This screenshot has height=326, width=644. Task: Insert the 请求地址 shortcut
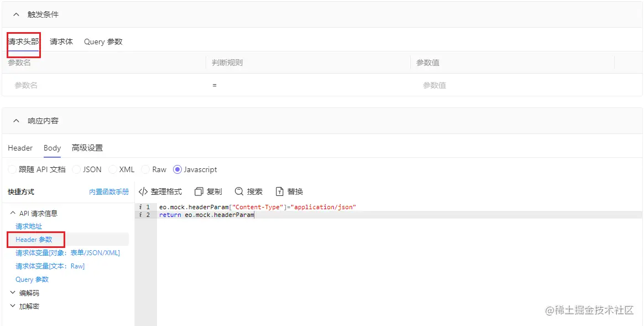coord(29,226)
